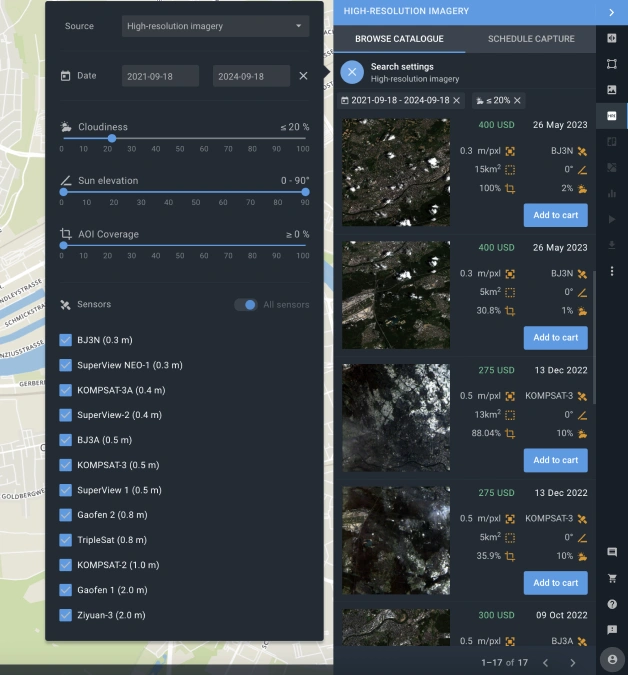Click footprint icon for first 0.3 m/pxl result

[x=510, y=151]
